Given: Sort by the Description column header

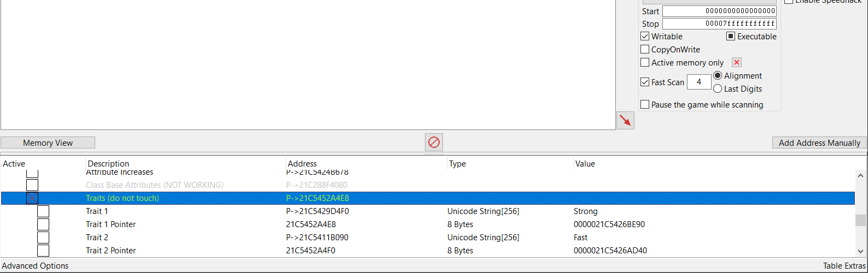Looking at the screenshot, I should 108,164.
